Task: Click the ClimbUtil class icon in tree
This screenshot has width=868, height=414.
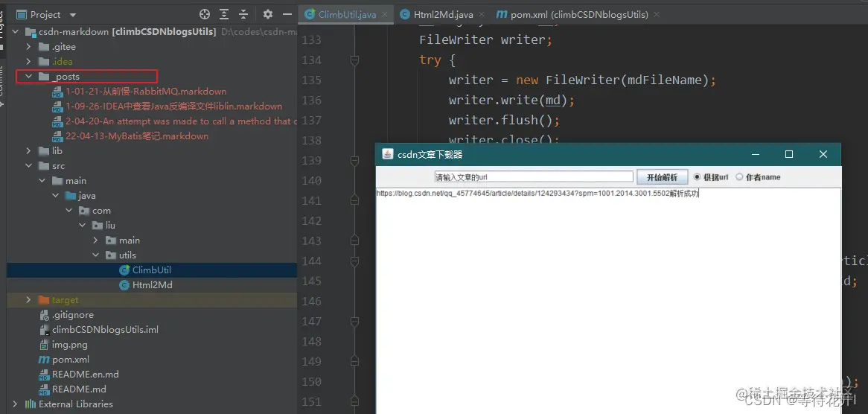Action: pos(124,270)
